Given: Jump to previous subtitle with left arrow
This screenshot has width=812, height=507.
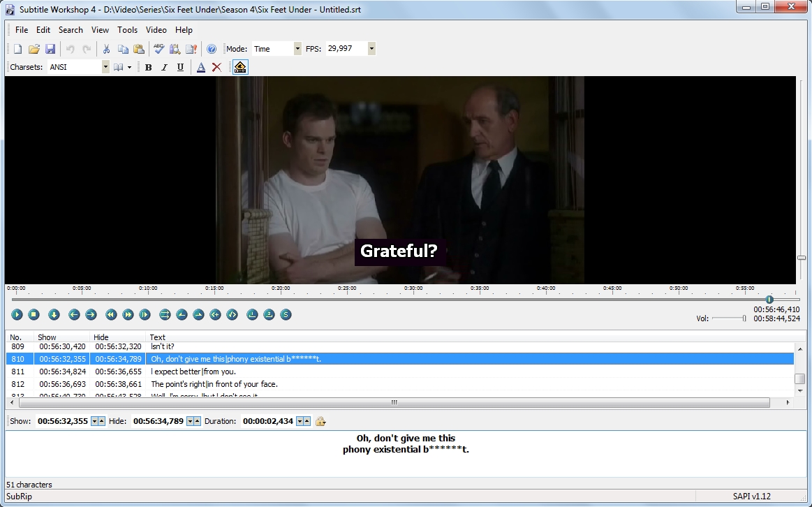Looking at the screenshot, I should [x=74, y=314].
